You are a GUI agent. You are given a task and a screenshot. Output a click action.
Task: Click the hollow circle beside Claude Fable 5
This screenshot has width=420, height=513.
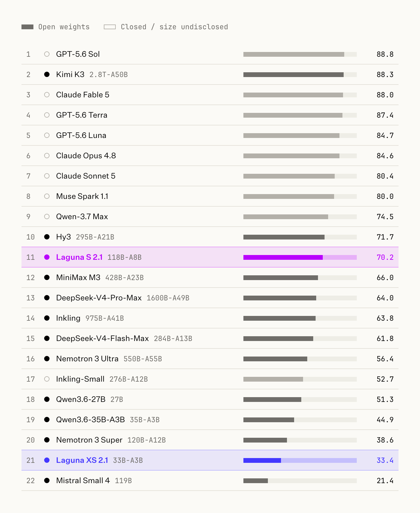click(47, 95)
